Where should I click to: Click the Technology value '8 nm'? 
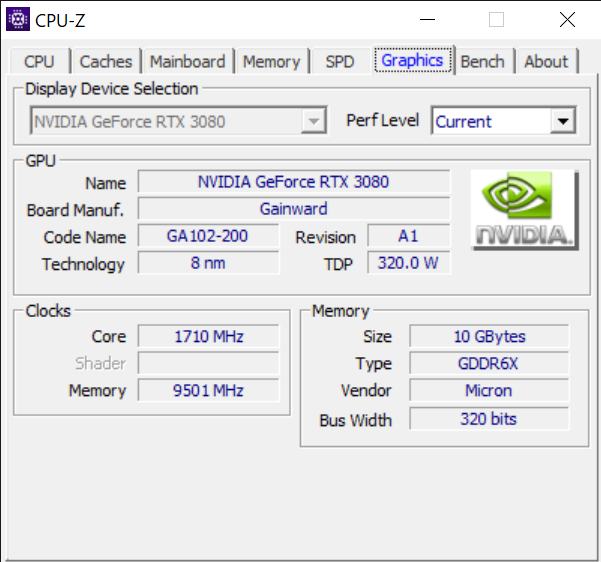point(208,263)
